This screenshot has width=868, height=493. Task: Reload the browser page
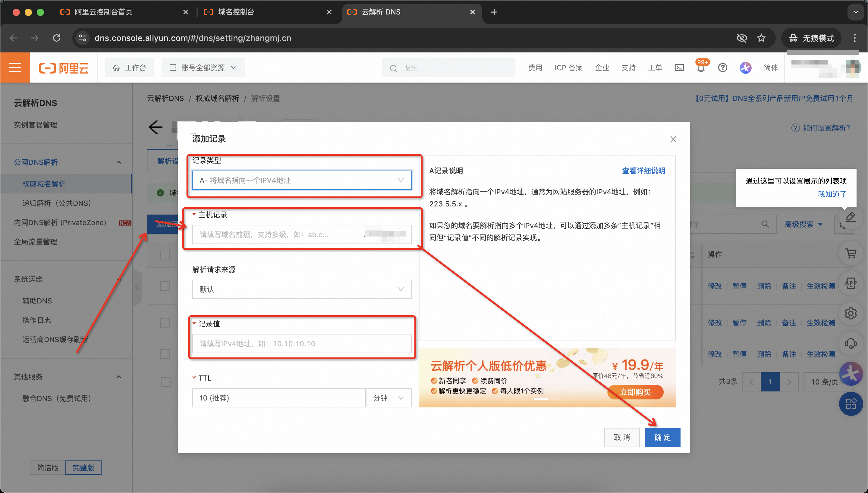57,38
